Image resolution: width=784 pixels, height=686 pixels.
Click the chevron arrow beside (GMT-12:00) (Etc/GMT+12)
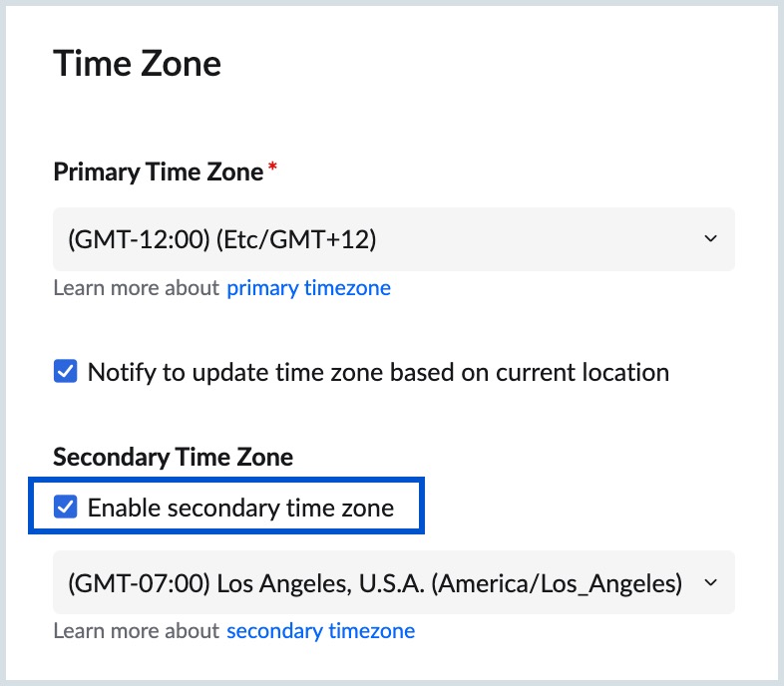[710, 239]
